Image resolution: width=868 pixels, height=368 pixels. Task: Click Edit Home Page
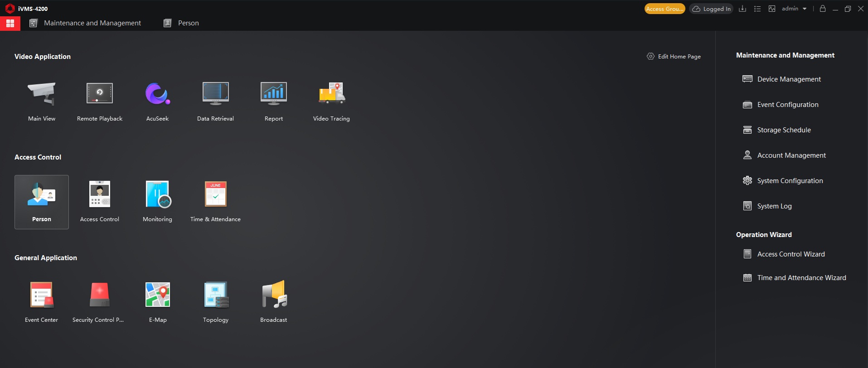click(674, 57)
